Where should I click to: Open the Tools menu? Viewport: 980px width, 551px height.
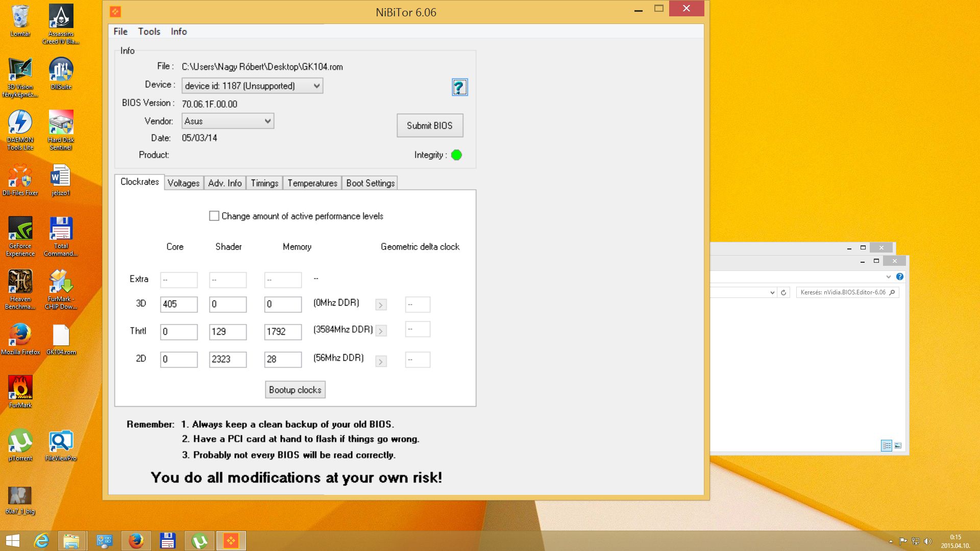click(149, 32)
